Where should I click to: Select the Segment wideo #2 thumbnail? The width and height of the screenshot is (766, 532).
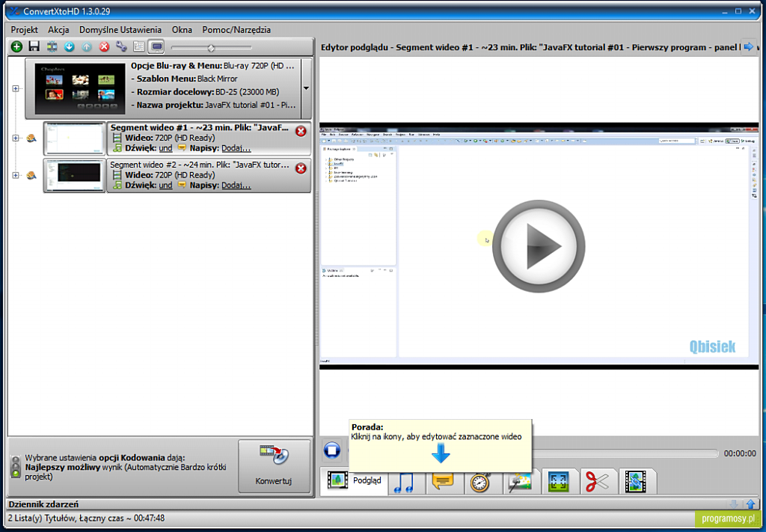click(x=74, y=175)
